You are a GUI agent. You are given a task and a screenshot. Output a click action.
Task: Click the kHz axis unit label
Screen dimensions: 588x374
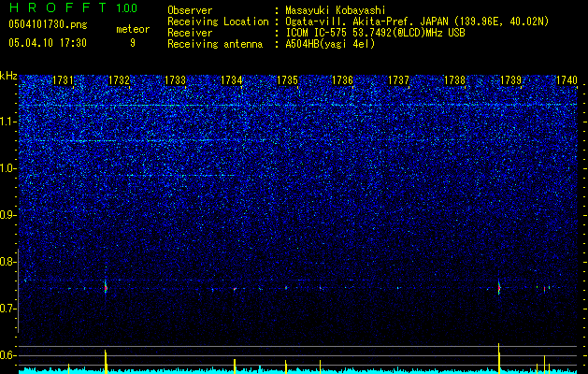(8, 76)
